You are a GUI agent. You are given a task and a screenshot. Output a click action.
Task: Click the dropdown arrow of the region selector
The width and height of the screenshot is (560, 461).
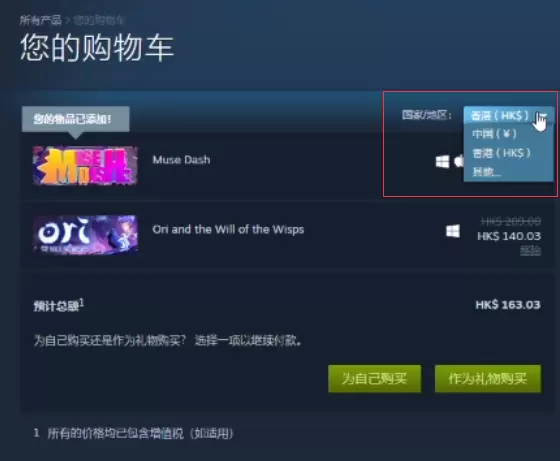[542, 116]
